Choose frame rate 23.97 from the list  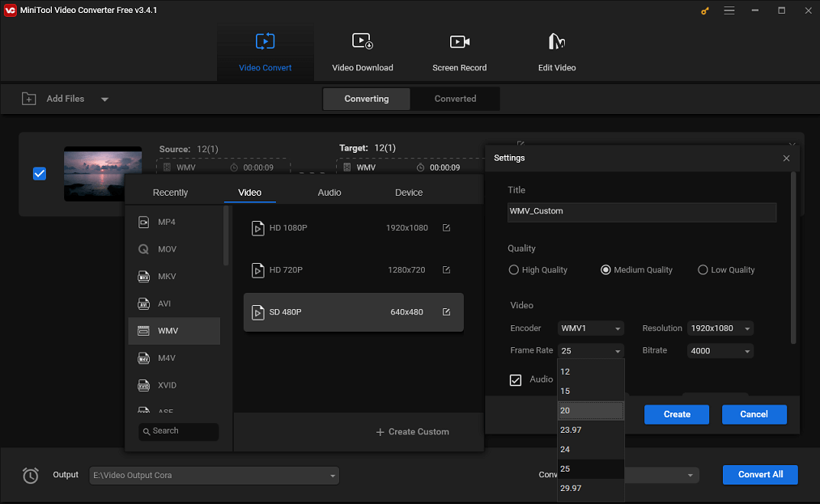[591, 430]
